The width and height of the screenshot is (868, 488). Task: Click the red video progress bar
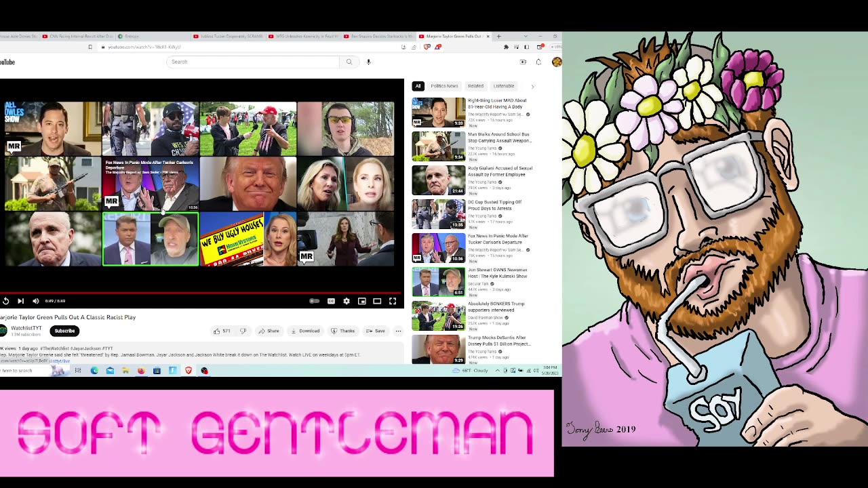[x=202, y=293]
